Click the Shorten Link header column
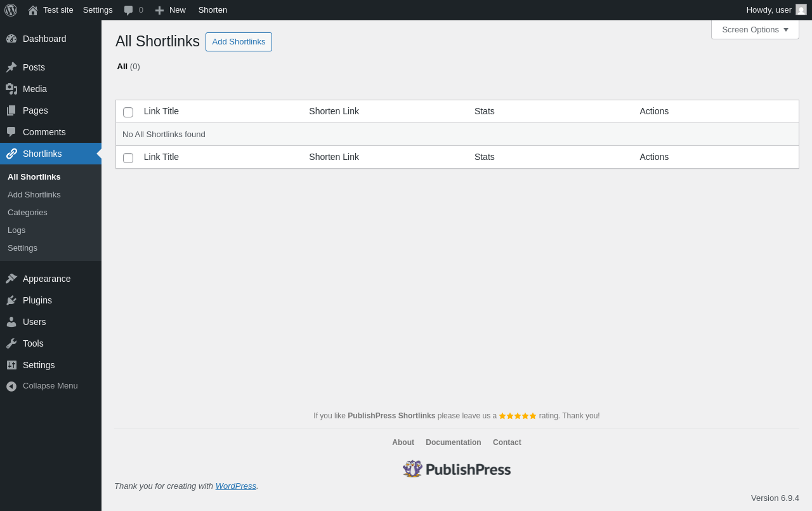 pos(334,111)
